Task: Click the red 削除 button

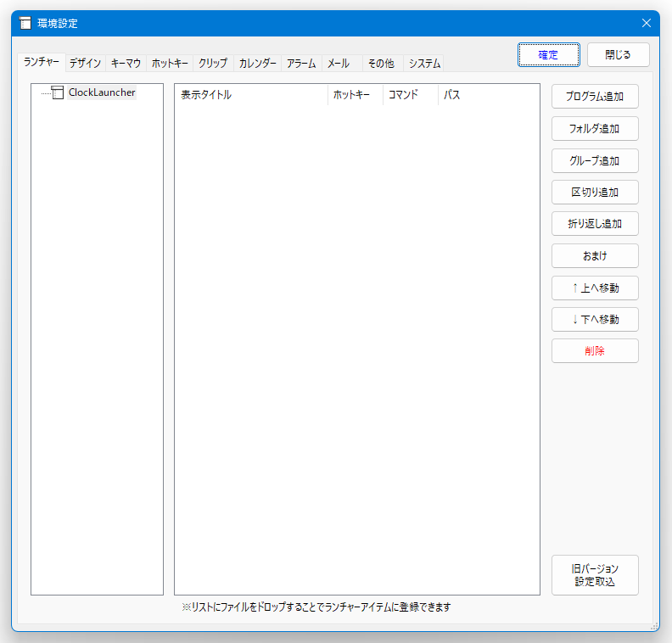Action: (595, 351)
